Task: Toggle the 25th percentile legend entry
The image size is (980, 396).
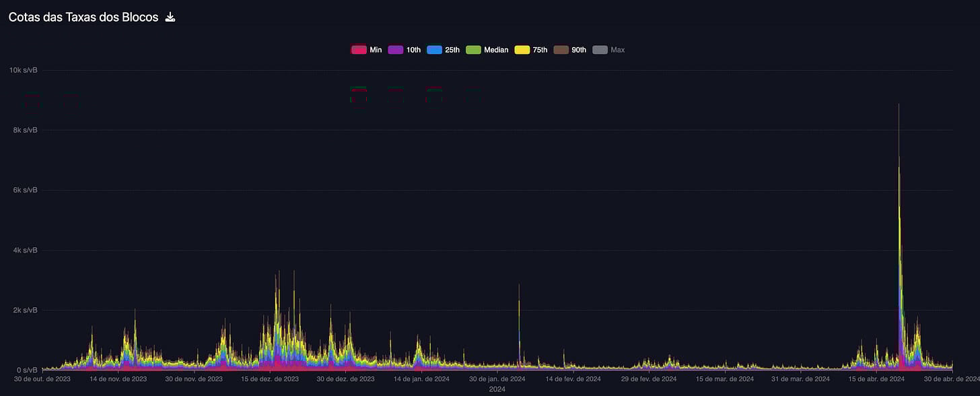Action: click(444, 50)
